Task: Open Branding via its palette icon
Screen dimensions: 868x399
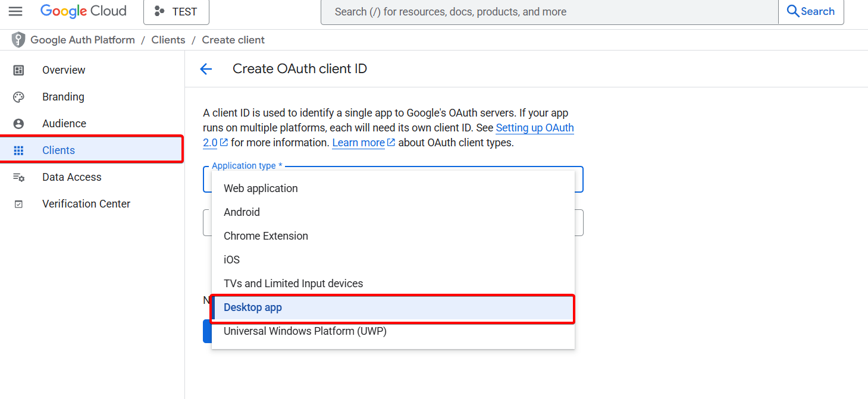Action: pos(18,97)
